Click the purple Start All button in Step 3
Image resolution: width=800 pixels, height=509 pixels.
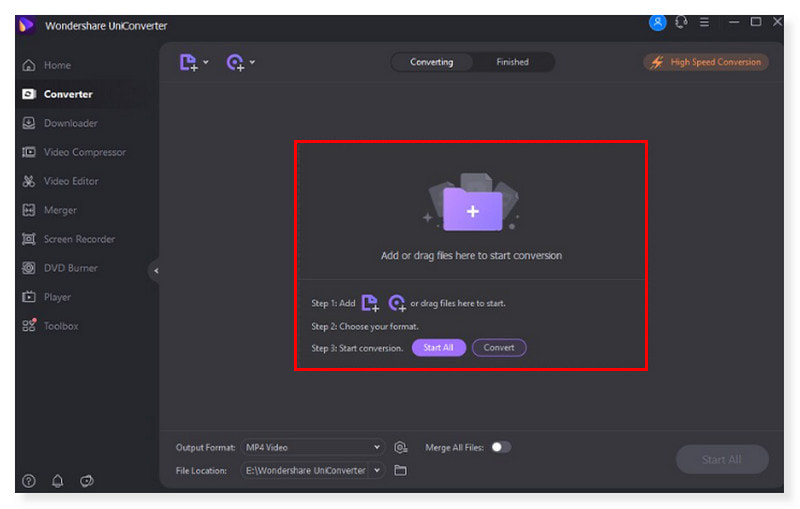[438, 348]
